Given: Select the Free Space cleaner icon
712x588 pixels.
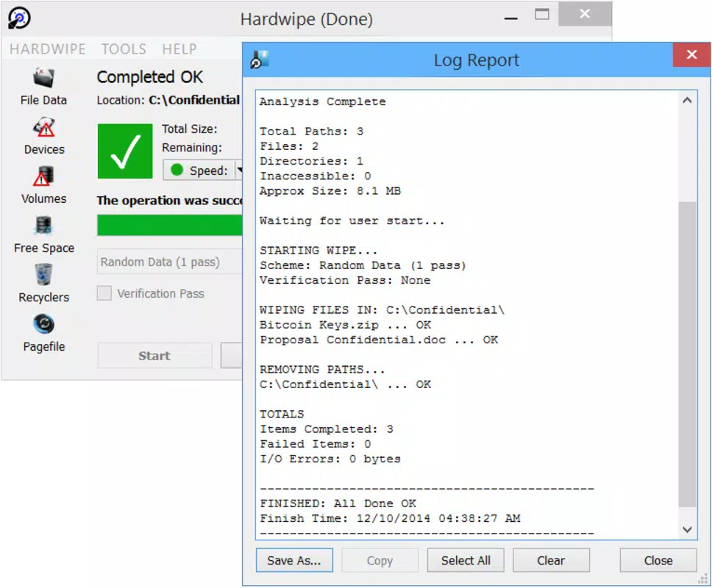Looking at the screenshot, I should [43, 226].
